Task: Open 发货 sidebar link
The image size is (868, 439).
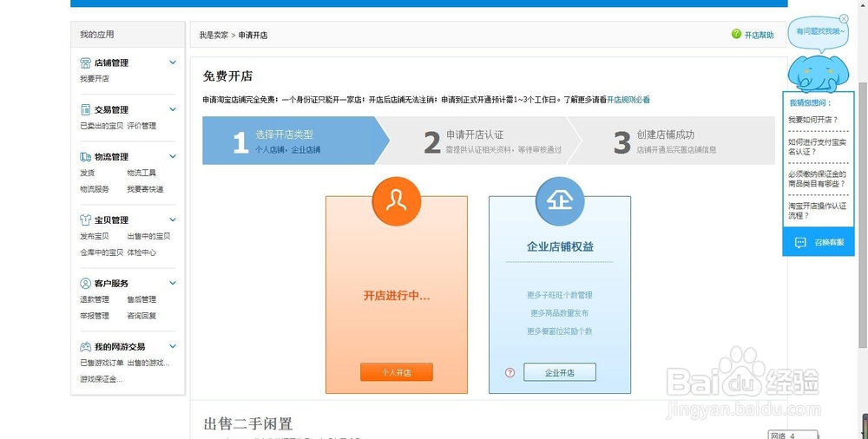Action: tap(88, 173)
